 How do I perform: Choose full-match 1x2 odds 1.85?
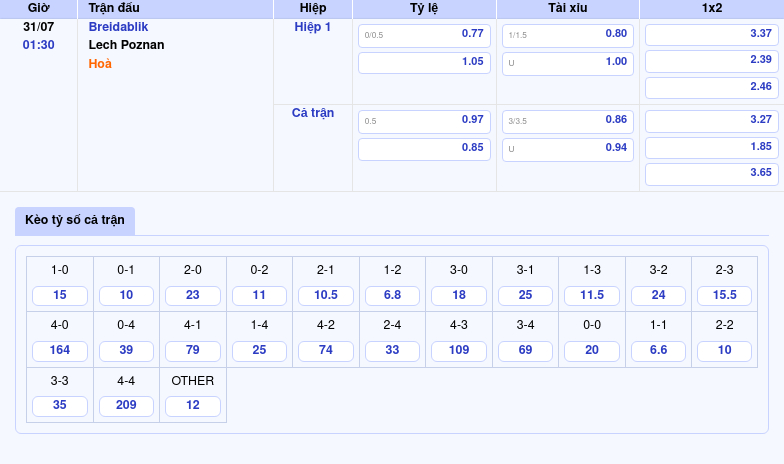pyautogui.click(x=711, y=147)
